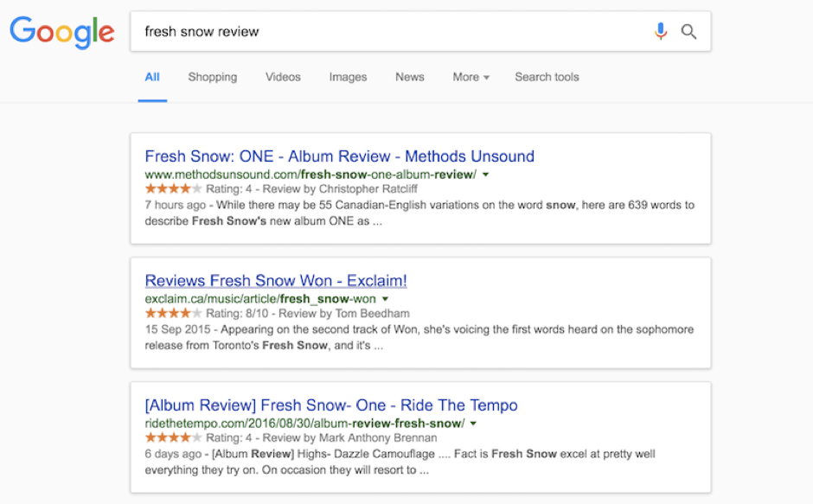Click the voice search microphone icon

[x=661, y=32]
